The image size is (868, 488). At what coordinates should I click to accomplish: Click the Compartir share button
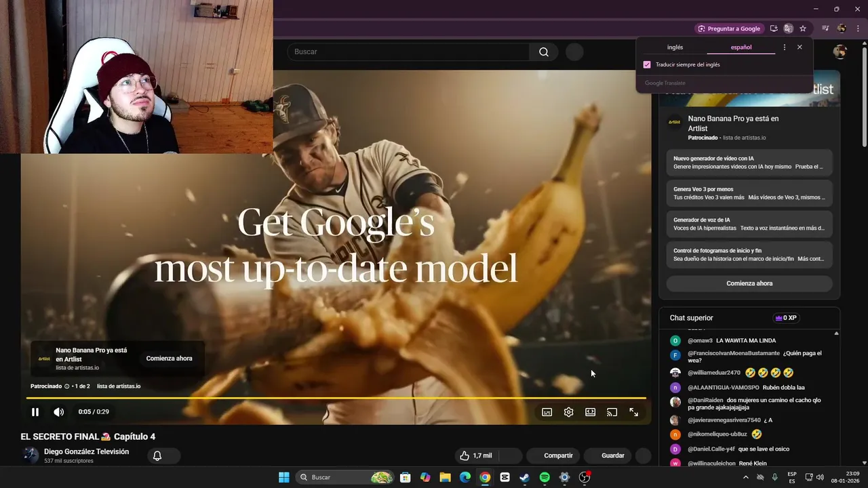553,455
